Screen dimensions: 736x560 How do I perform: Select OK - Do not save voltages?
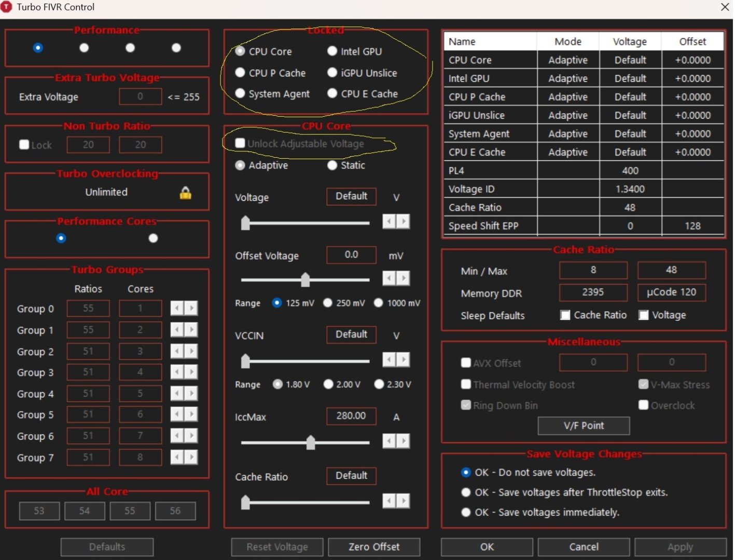point(466,472)
